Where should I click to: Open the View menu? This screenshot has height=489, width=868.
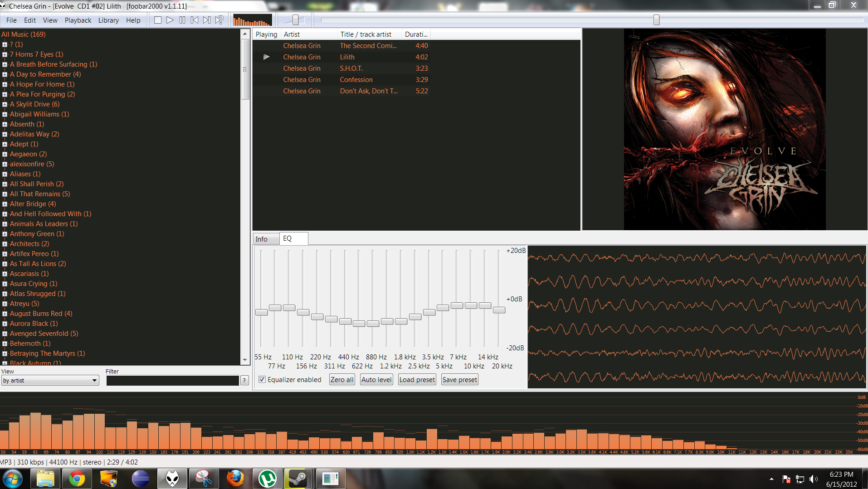(x=50, y=20)
